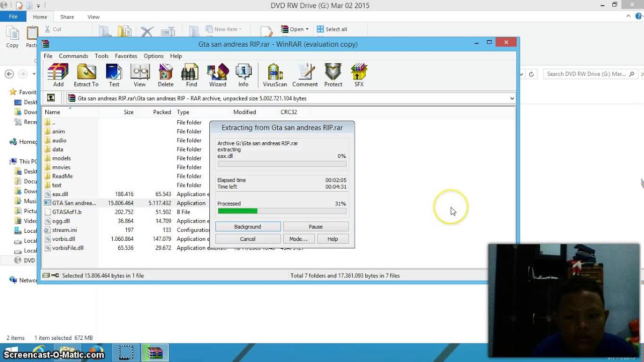Click the anim folder icon
This screenshot has width=644, height=362.
[48, 131]
